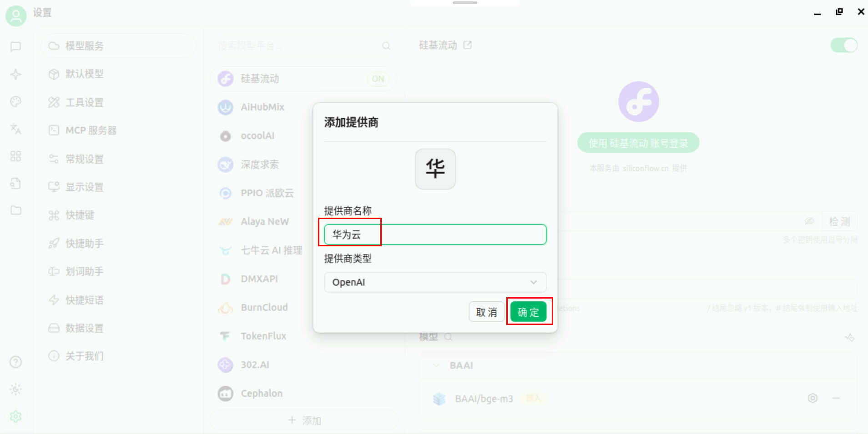Open the sparkle agents sidebar icon

(x=16, y=74)
